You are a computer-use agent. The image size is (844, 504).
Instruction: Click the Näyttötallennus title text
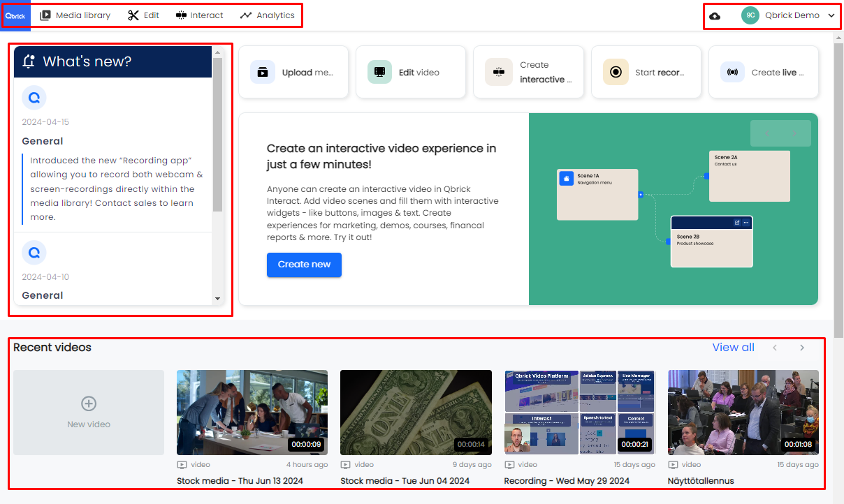point(701,481)
